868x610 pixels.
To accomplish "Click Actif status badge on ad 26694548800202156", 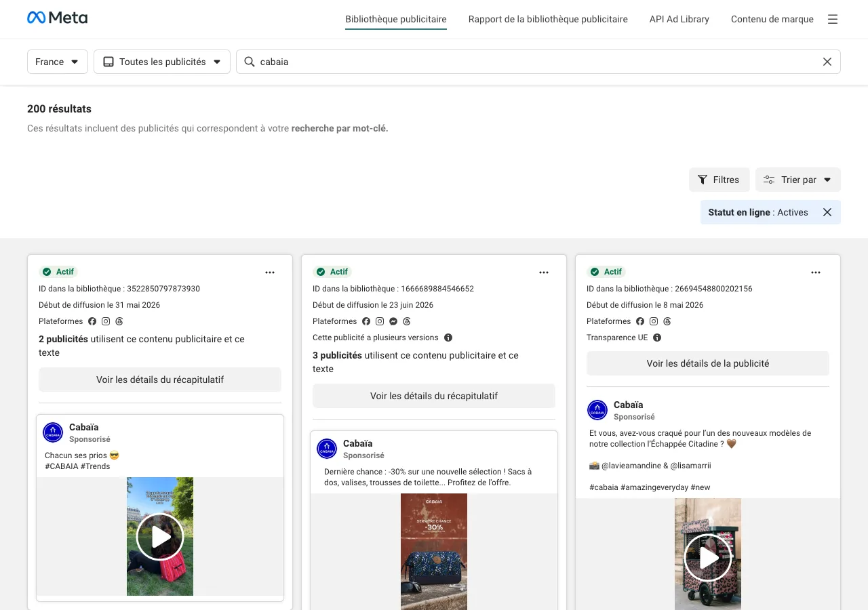I will [x=606, y=272].
